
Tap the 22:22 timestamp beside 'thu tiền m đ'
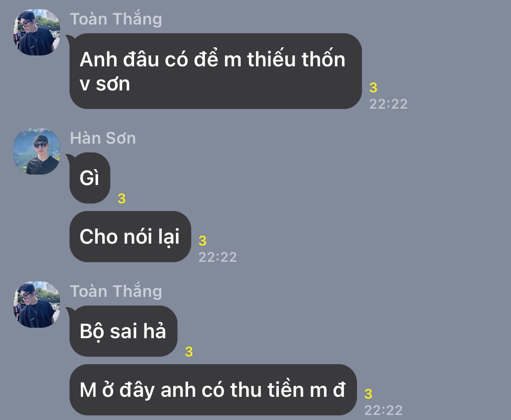pos(383,410)
